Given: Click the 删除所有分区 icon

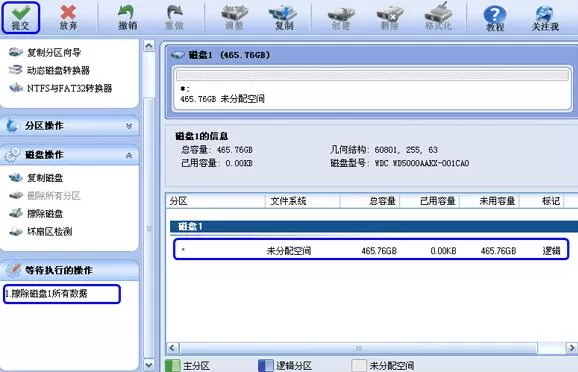Looking at the screenshot, I should (x=16, y=195).
